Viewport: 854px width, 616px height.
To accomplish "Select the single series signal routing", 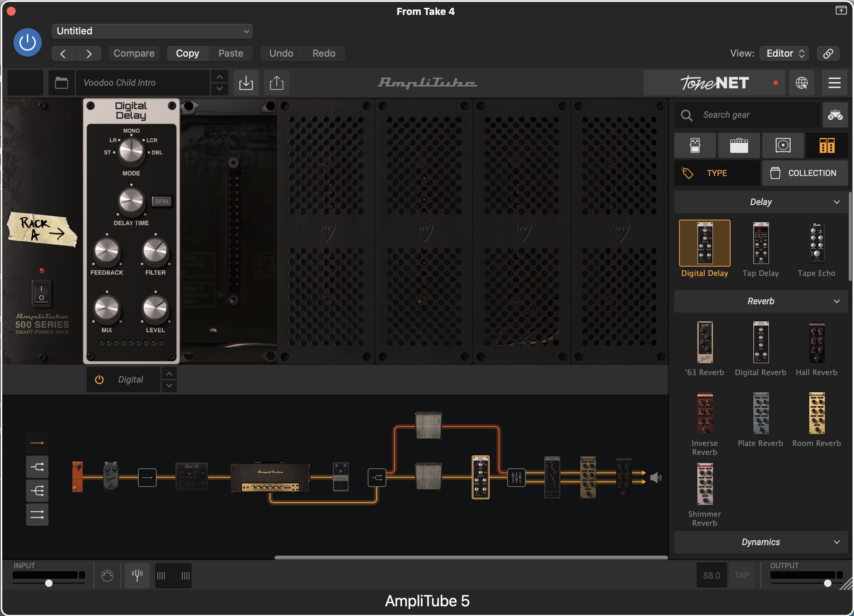I will 37,443.
